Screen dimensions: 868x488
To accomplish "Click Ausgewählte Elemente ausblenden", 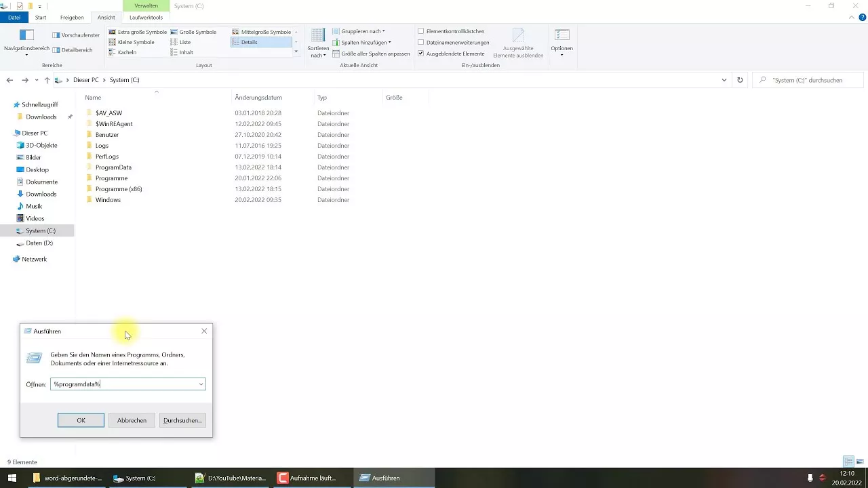I will point(518,43).
